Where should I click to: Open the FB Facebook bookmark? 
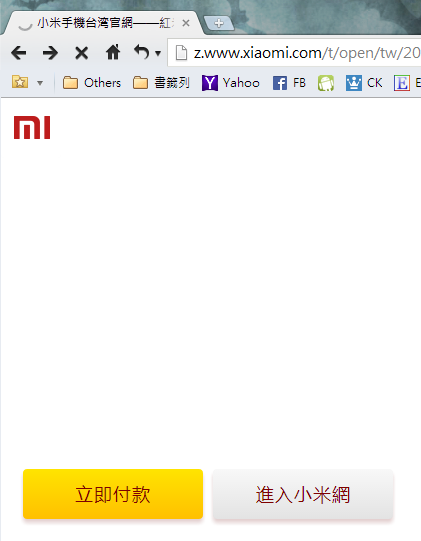(x=289, y=83)
